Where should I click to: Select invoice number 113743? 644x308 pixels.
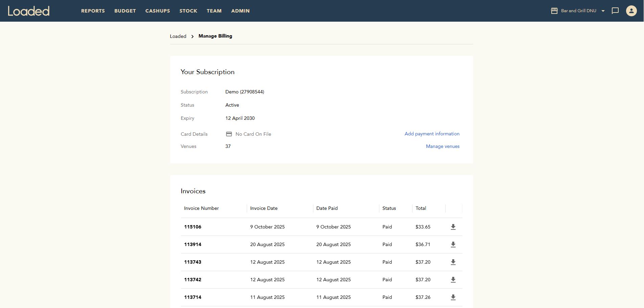click(193, 262)
